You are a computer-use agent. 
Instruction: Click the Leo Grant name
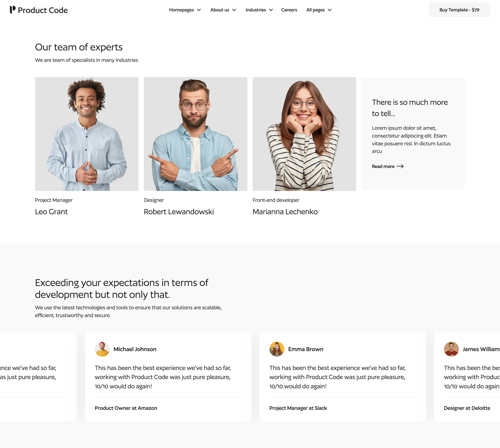tap(51, 212)
